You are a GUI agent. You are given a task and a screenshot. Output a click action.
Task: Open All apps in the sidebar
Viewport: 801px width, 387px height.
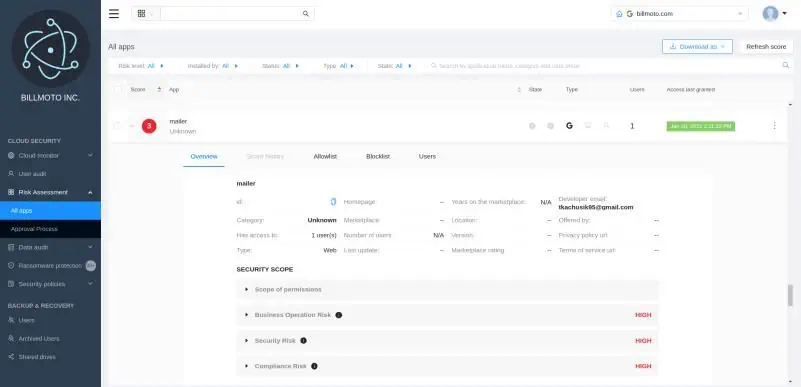tap(50, 210)
